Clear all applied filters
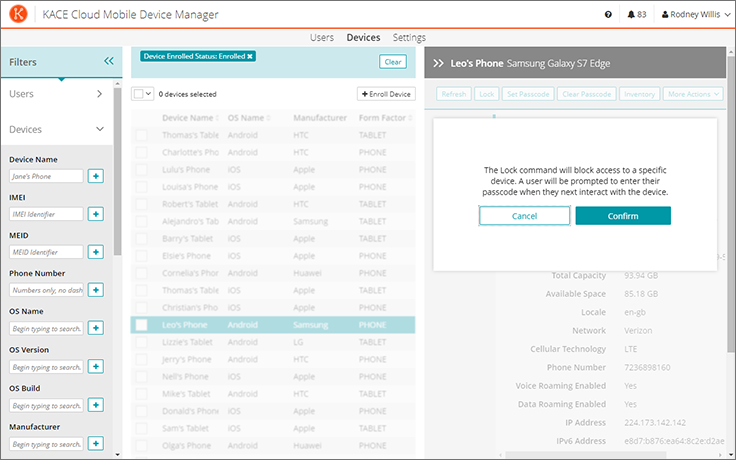The width and height of the screenshot is (736, 460). click(393, 62)
